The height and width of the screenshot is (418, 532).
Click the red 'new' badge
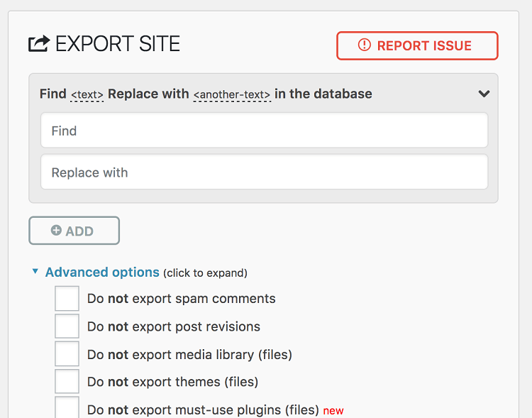[x=333, y=411]
